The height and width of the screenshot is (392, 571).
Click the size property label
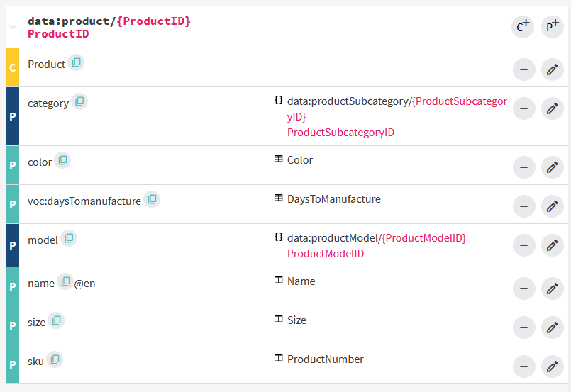point(36,323)
